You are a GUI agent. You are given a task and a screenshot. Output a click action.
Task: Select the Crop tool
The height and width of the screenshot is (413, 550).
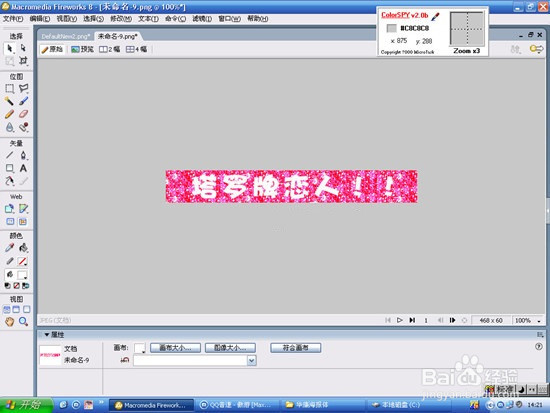(x=23, y=61)
